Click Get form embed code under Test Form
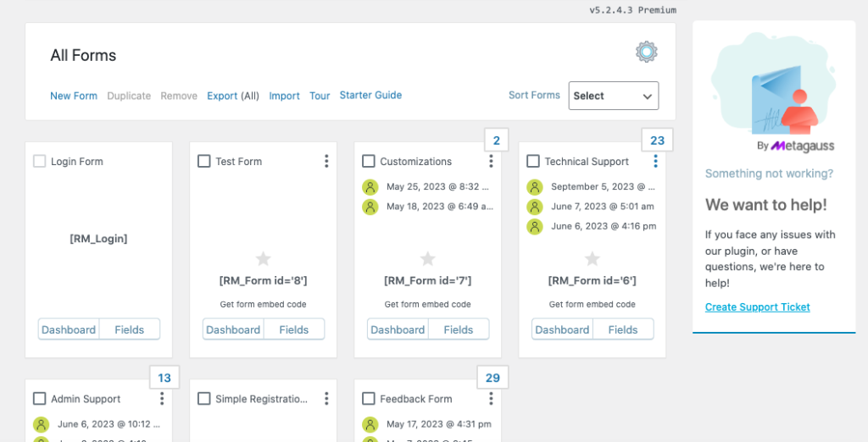 coord(264,304)
